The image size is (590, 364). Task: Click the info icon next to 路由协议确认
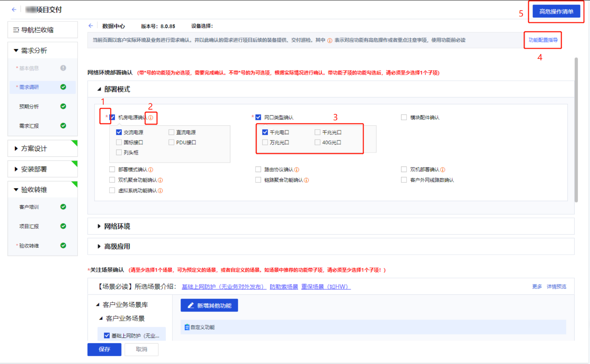(x=297, y=170)
